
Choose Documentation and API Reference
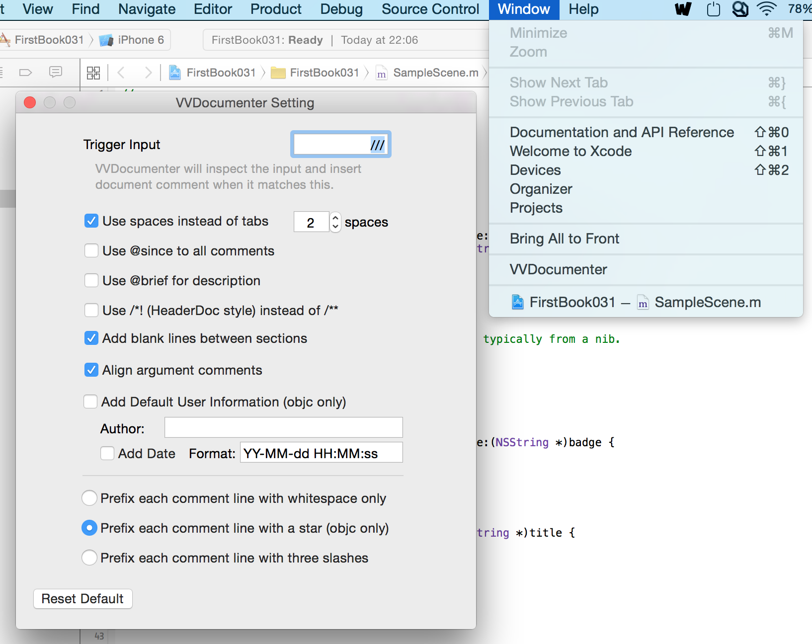[x=646, y=132]
